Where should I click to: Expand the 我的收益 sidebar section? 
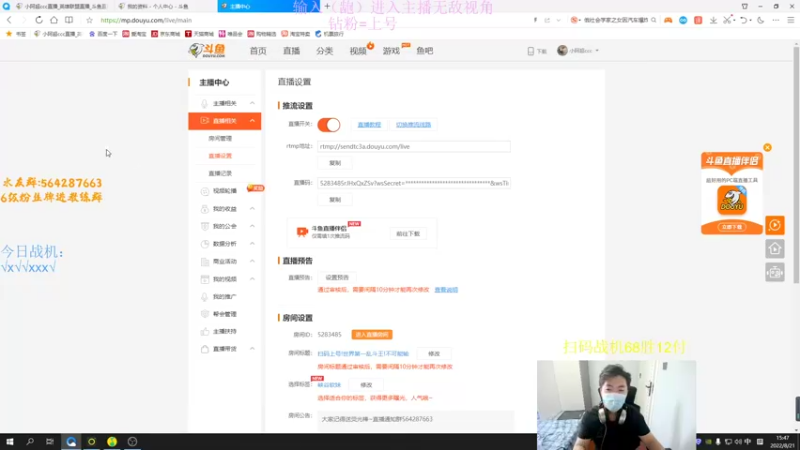[252, 209]
